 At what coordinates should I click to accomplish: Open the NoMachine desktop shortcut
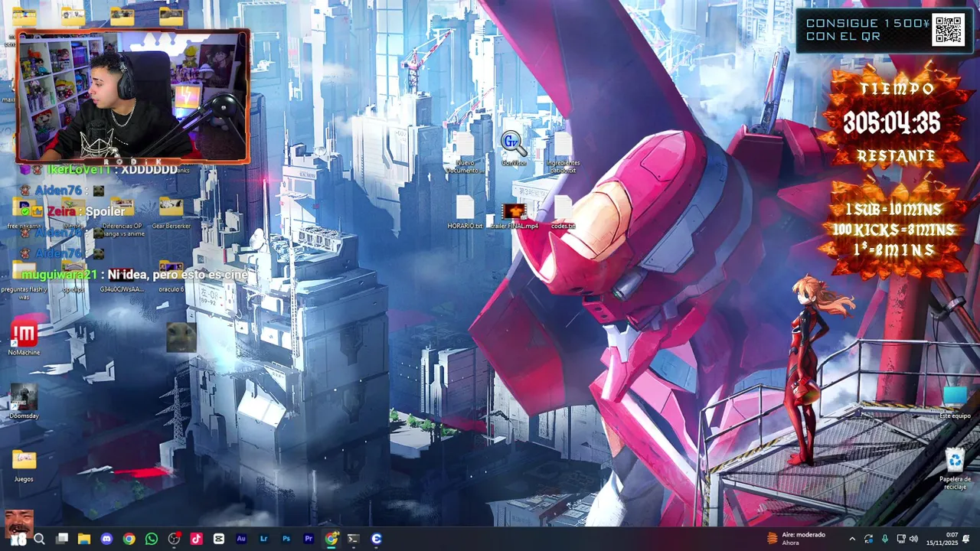coord(24,337)
